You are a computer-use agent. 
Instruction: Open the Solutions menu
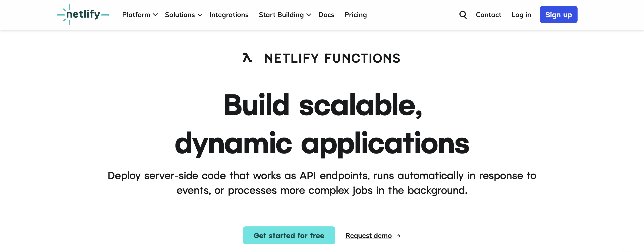tap(183, 15)
